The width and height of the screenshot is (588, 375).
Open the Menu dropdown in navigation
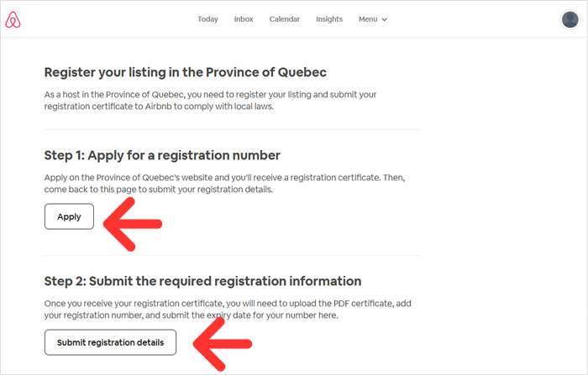pos(373,19)
